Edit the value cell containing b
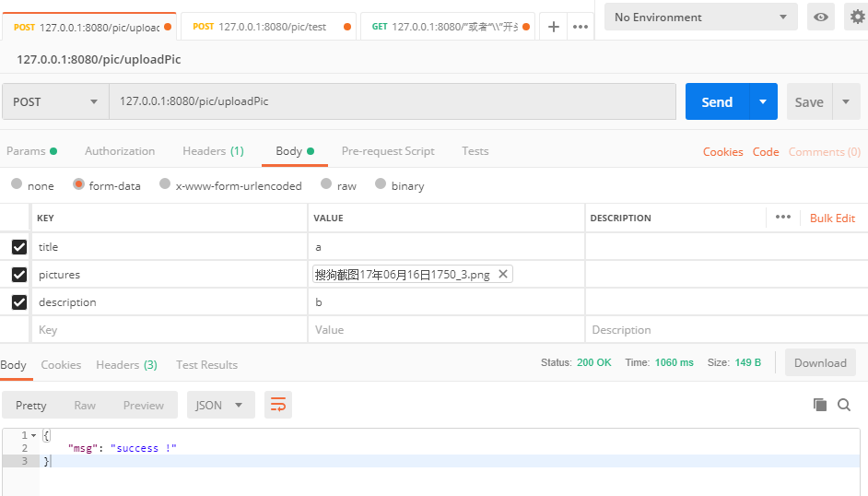The height and width of the screenshot is (496, 868). tap(446, 302)
